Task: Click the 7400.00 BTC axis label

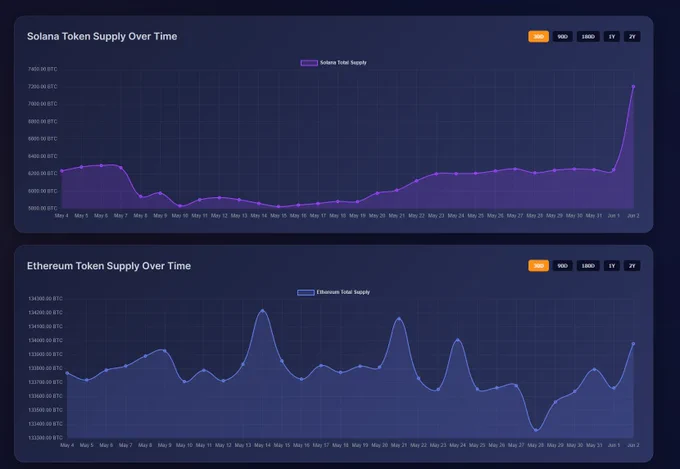Action: 42,69
